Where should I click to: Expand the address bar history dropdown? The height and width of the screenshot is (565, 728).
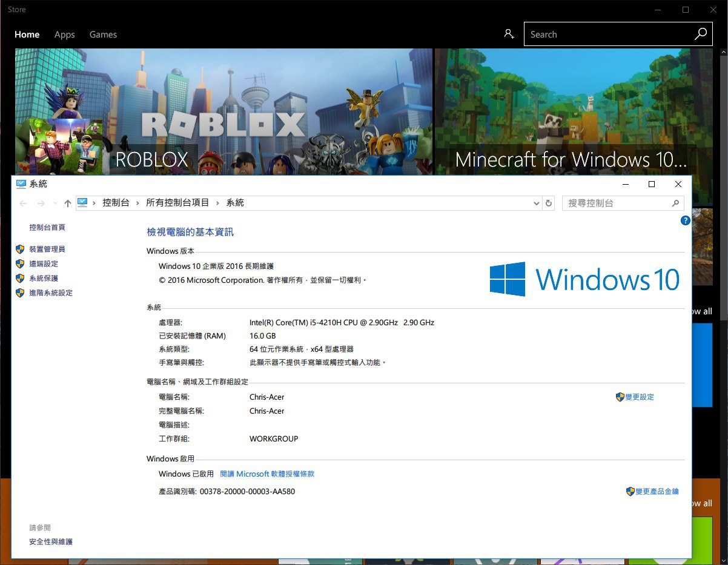(536, 203)
